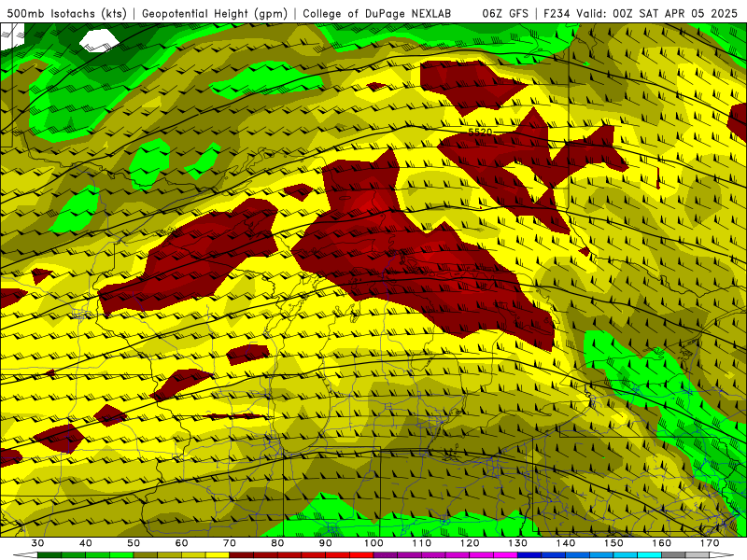Click the legend value '60'
Image resolution: width=747 pixels, height=560 pixels.
[x=181, y=543]
